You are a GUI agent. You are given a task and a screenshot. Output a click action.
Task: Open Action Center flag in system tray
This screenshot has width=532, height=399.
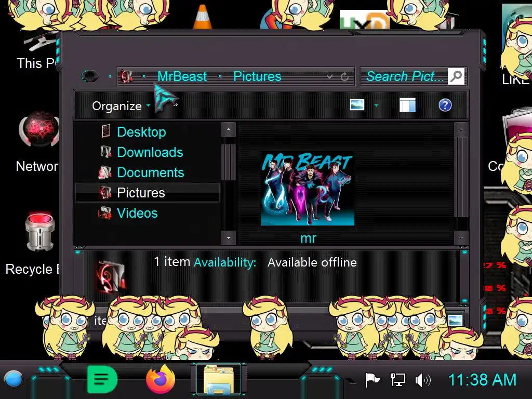click(372, 380)
